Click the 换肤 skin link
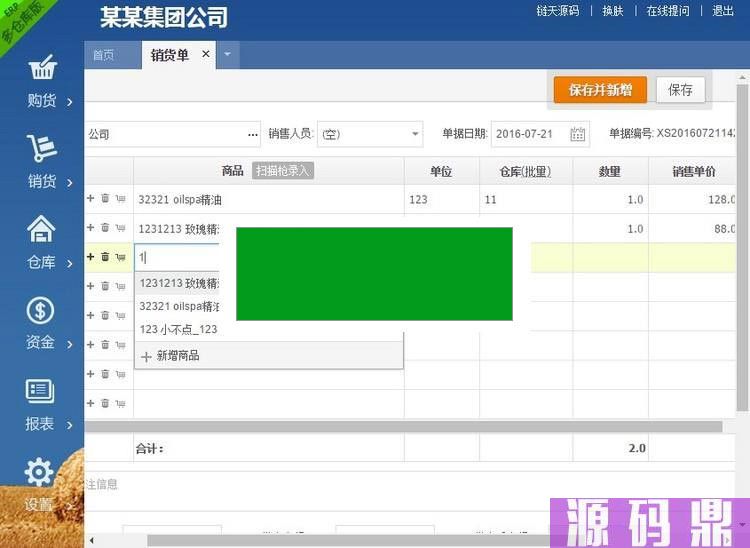750x548 pixels. [613, 11]
